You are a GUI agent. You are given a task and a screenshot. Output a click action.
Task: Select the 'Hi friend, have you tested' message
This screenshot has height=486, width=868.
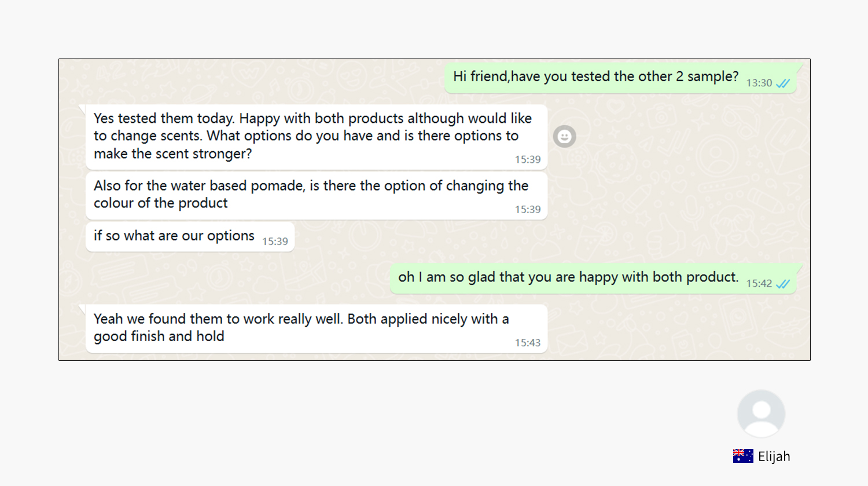coord(620,78)
